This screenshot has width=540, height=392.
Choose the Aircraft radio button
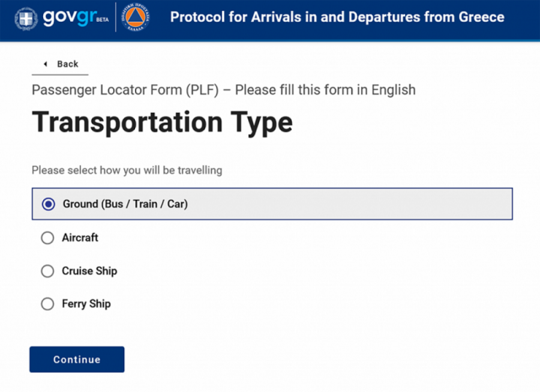[x=47, y=238]
